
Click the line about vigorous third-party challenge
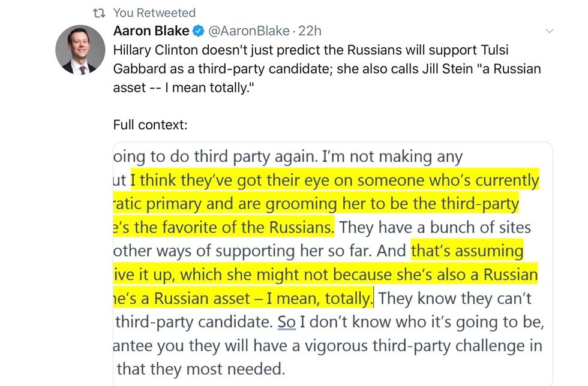coord(329,345)
